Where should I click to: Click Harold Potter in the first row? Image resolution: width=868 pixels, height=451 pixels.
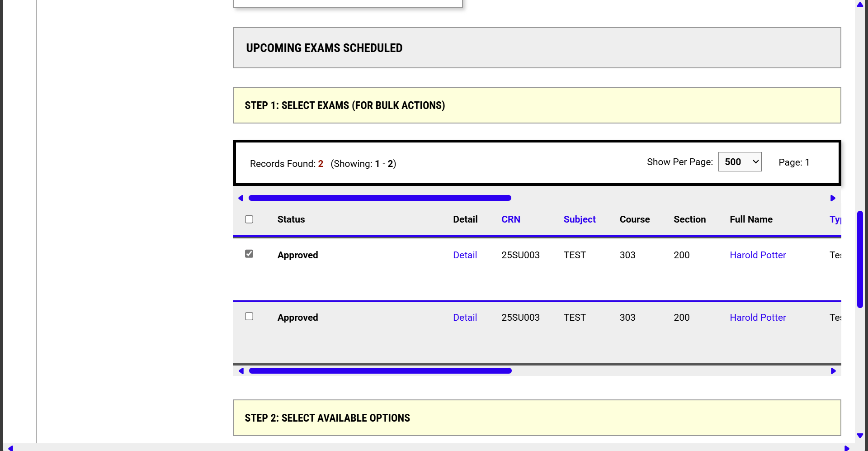[x=758, y=255]
